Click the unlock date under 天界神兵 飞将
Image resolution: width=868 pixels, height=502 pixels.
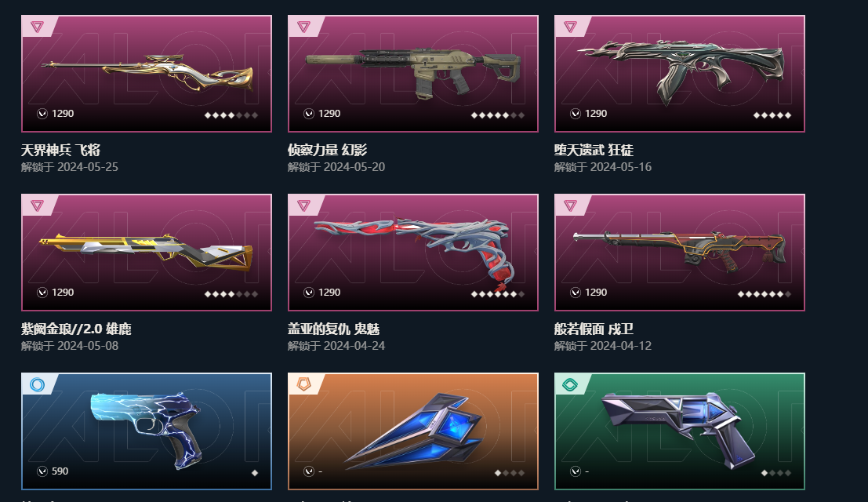coord(70,167)
